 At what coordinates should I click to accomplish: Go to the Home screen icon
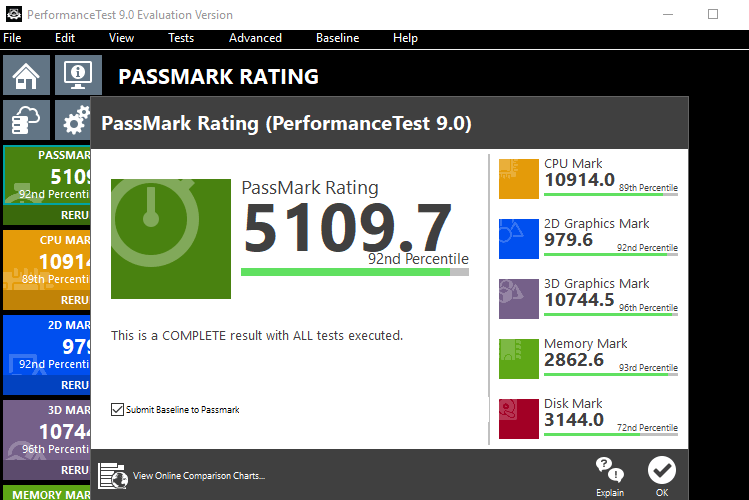pyautogui.click(x=26, y=75)
